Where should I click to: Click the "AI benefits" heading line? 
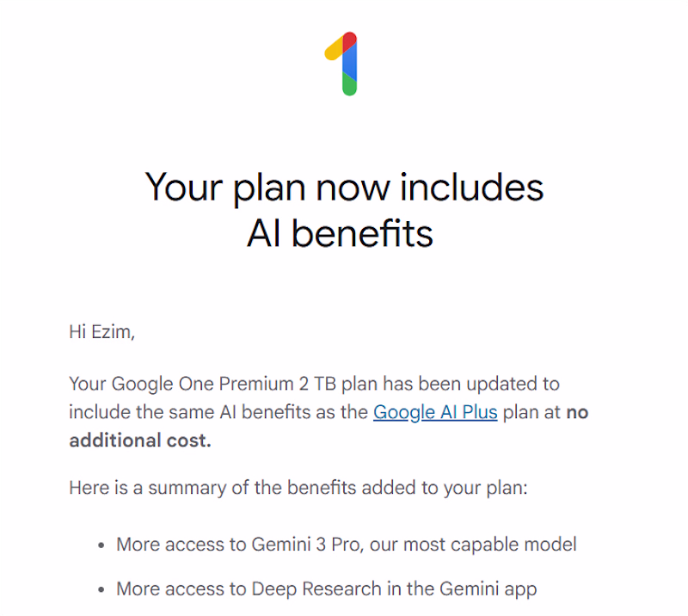point(340,232)
